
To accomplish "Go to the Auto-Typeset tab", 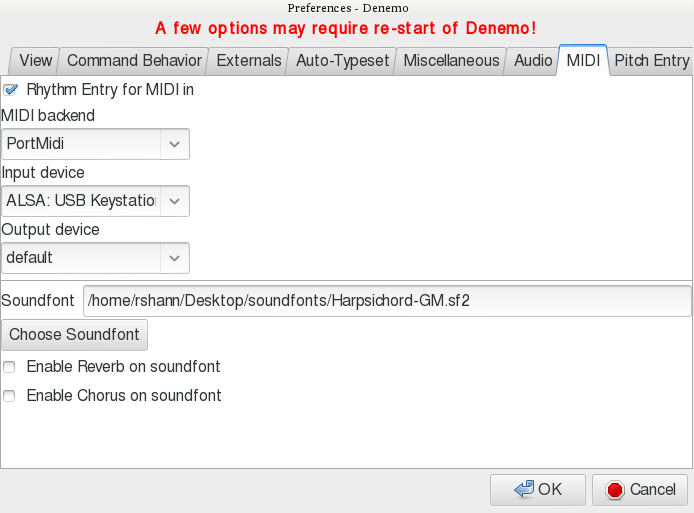I will tap(343, 61).
